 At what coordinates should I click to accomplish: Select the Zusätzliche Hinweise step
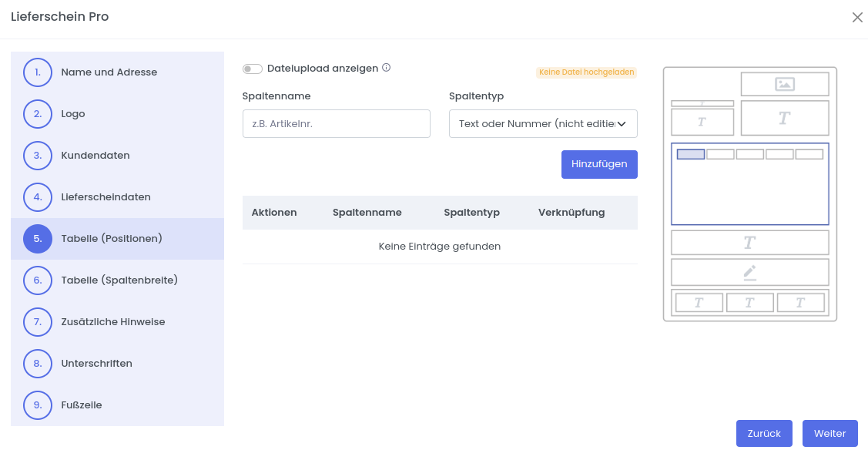point(112,322)
